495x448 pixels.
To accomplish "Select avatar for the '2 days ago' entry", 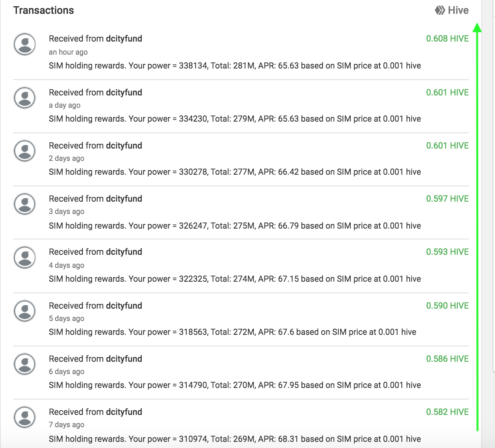I will 25,151.
